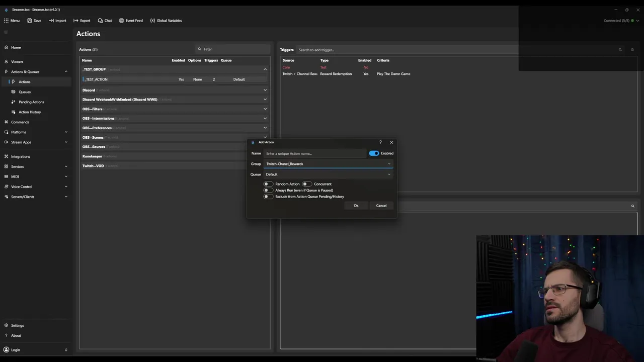644x362 pixels.
Task: Expand Platforms in sidebar
Action: [66, 132]
